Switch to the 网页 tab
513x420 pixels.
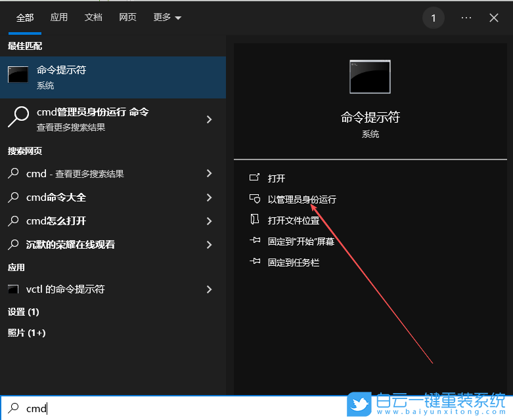(127, 17)
